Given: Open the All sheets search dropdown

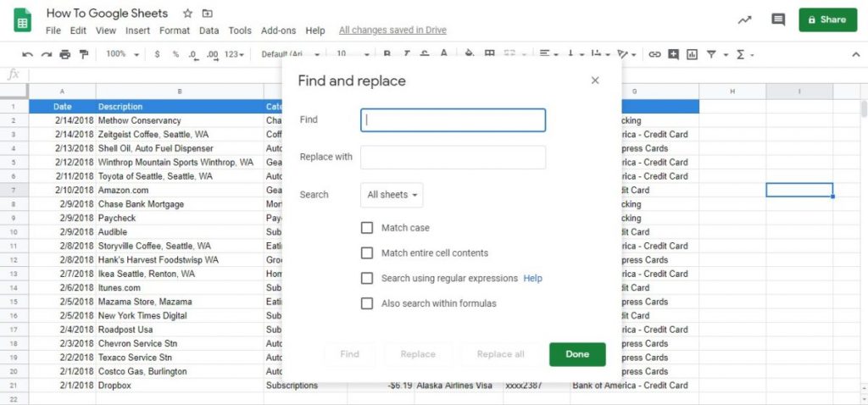Looking at the screenshot, I should [392, 195].
